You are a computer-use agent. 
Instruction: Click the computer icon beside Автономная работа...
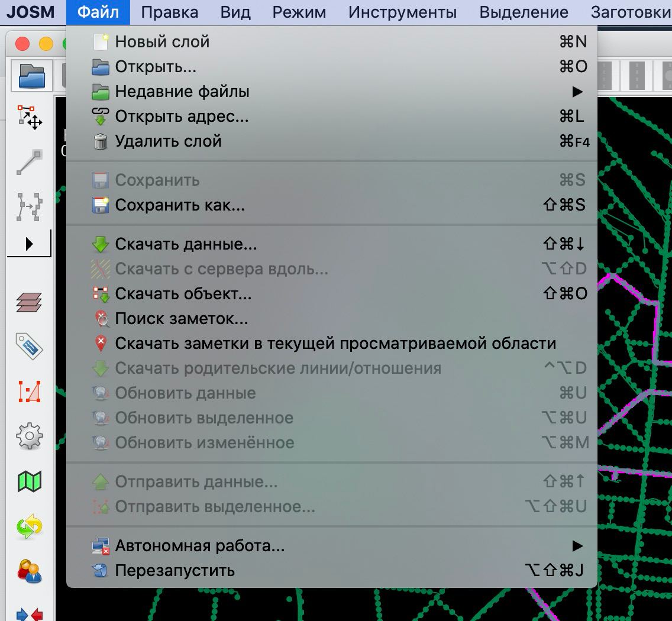pyautogui.click(x=101, y=546)
